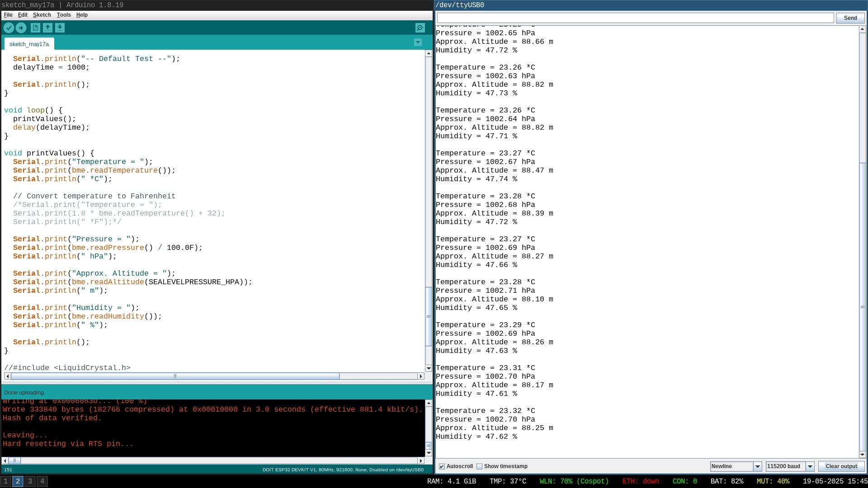The height and width of the screenshot is (488, 868).
Task: Focus the serial monitor input field
Action: [x=635, y=18]
